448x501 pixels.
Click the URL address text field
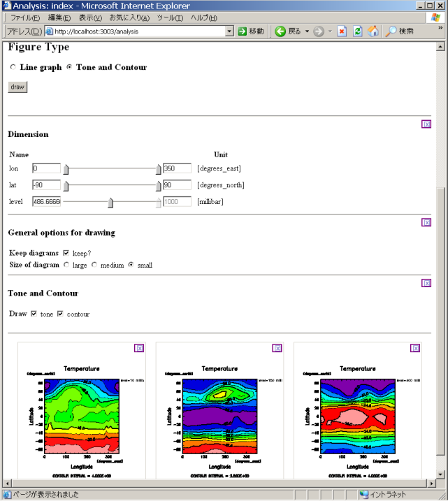coord(139,31)
